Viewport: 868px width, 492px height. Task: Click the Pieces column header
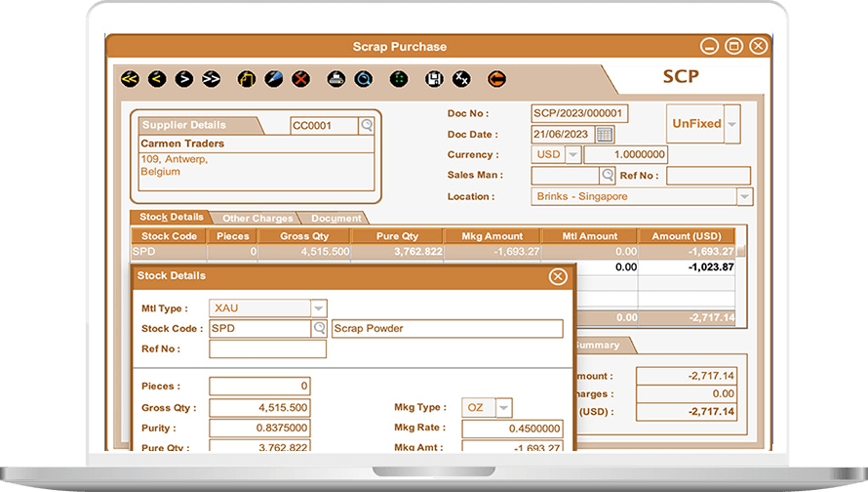click(232, 236)
